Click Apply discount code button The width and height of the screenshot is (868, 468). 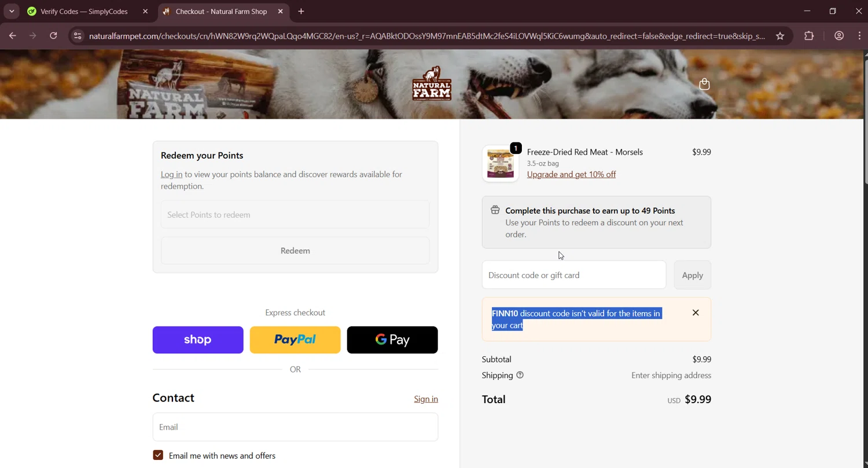pyautogui.click(x=693, y=275)
